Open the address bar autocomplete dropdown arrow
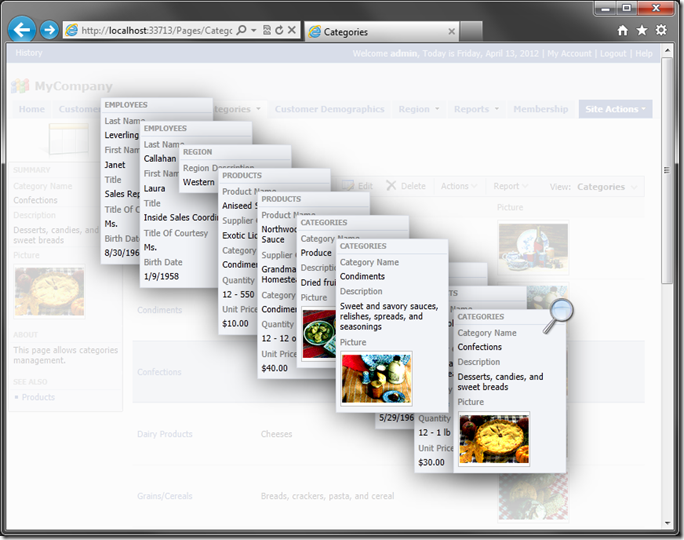The height and width of the screenshot is (540, 684). point(253,30)
